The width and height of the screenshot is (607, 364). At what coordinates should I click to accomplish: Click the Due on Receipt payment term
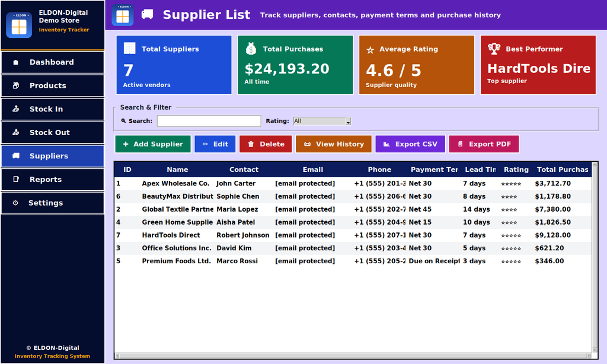coord(434,261)
